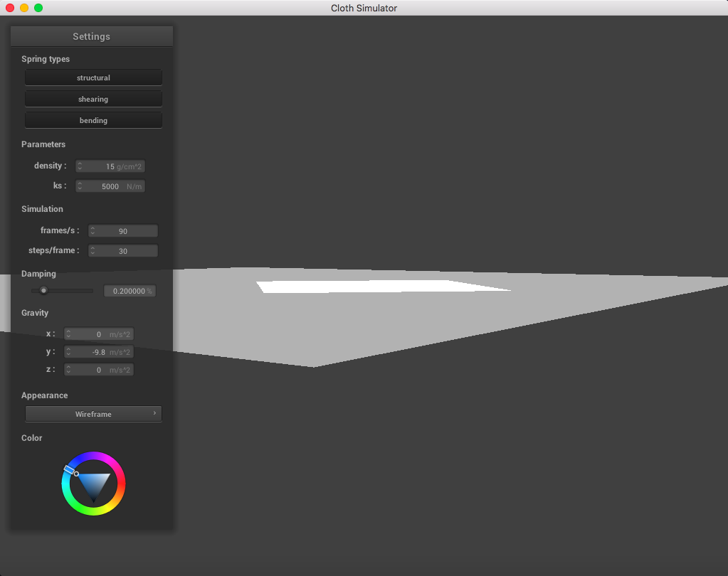The image size is (728, 576).
Task: Click the frames/s value field
Action: tap(122, 230)
